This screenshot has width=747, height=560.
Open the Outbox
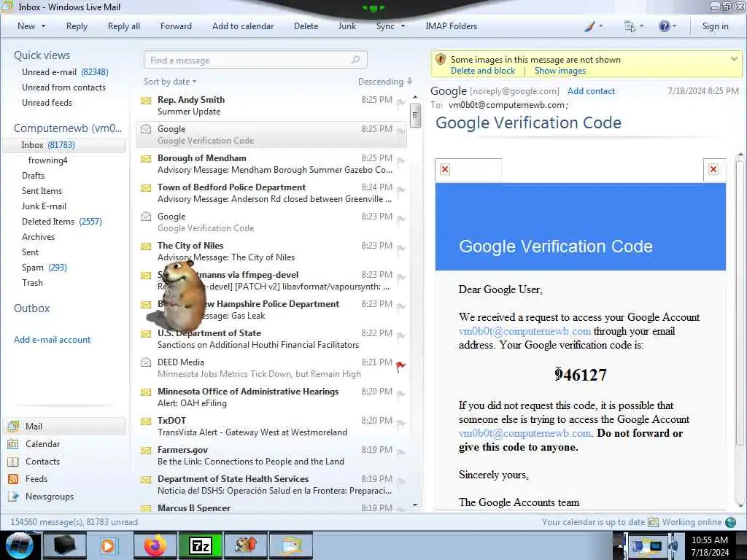point(31,308)
